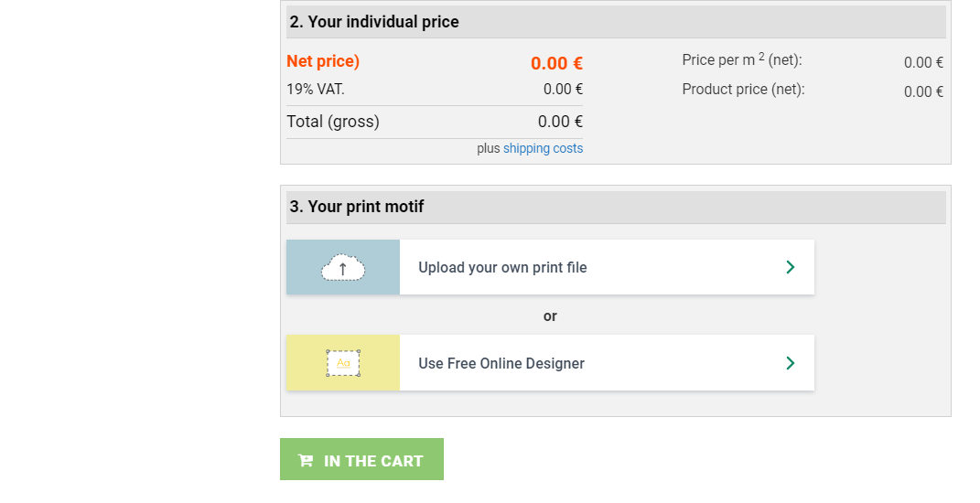Expand the upload print file chevron
Screen dimensions: 980x503
click(x=791, y=267)
